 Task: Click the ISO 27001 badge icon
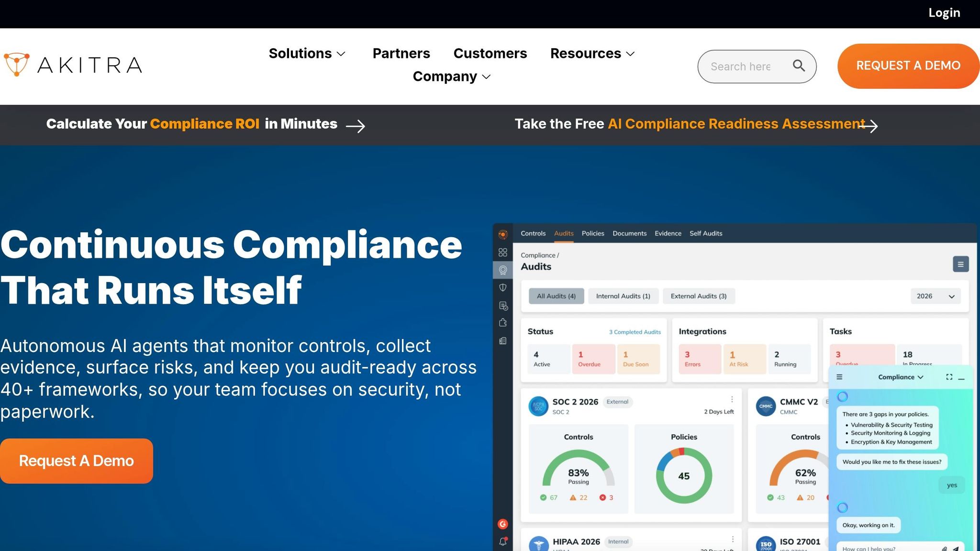[766, 544]
